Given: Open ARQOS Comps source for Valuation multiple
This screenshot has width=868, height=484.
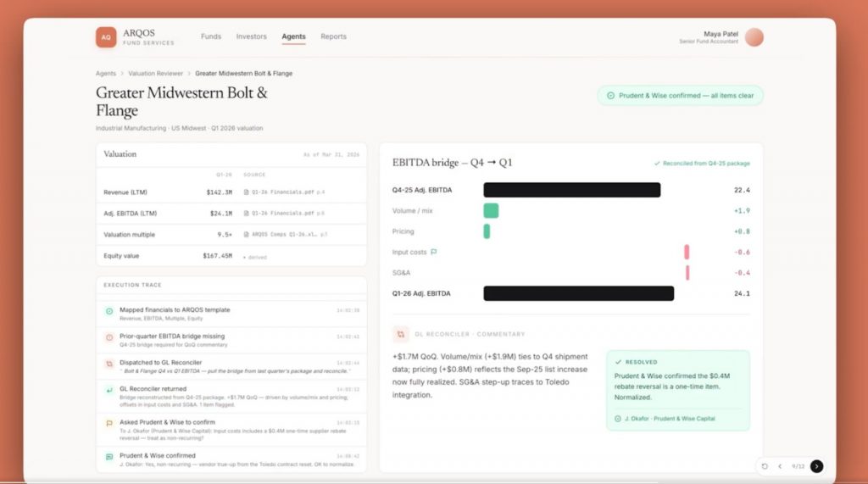Looking at the screenshot, I should coord(285,234).
